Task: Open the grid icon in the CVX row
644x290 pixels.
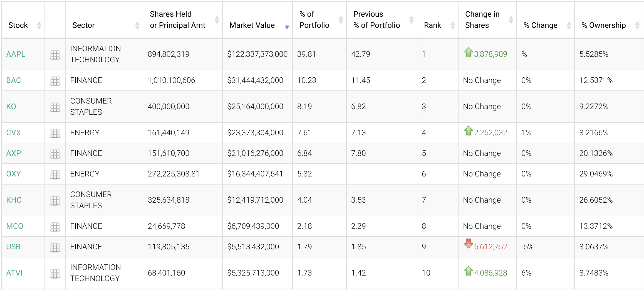Action: (55, 133)
